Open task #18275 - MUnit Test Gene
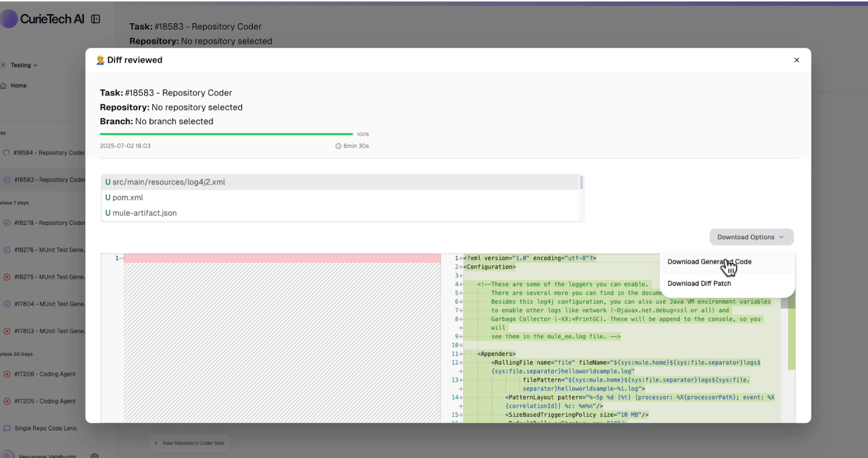 [49, 277]
